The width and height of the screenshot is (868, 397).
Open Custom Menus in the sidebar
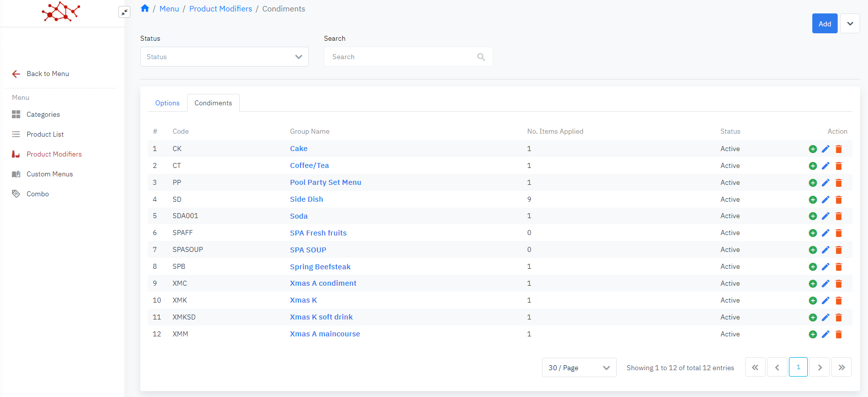pyautogui.click(x=50, y=174)
